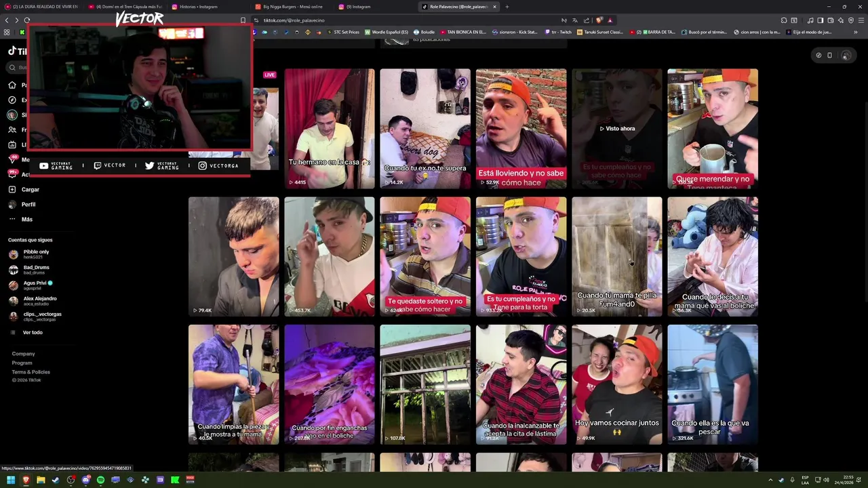Open Tanuki Sunset Classic bookmark
Screen dimensions: 868x488
point(601,32)
